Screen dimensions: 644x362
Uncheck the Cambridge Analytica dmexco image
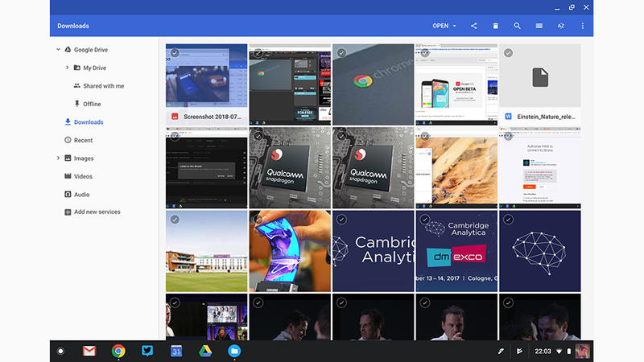425,220
